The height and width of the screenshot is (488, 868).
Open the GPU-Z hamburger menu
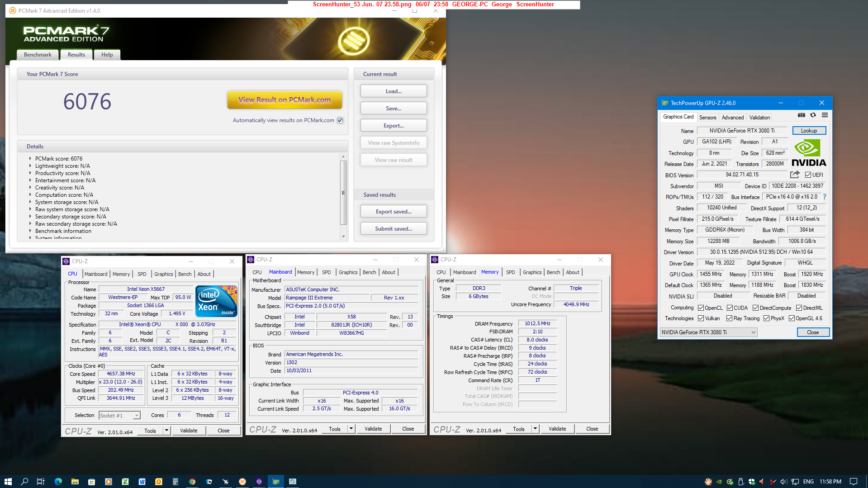[x=825, y=115]
